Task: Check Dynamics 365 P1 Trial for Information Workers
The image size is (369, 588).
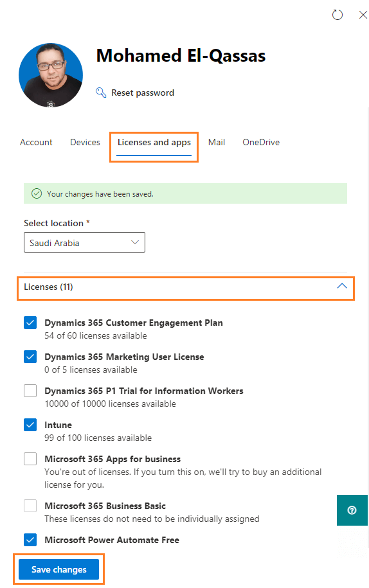Action: pyautogui.click(x=30, y=391)
